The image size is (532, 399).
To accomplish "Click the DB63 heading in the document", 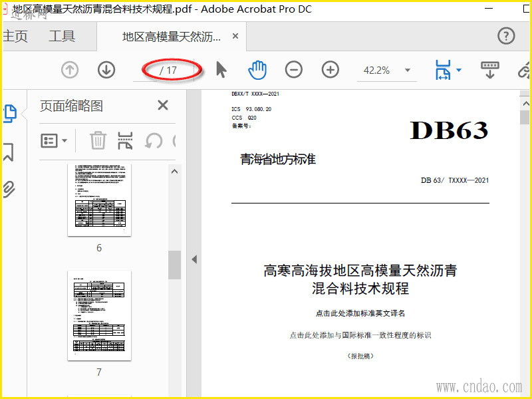I will pos(450,130).
